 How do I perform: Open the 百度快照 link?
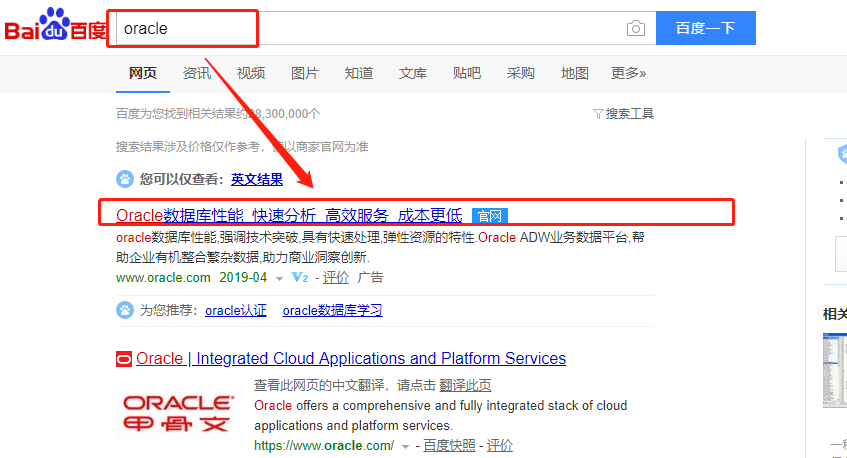point(449,446)
